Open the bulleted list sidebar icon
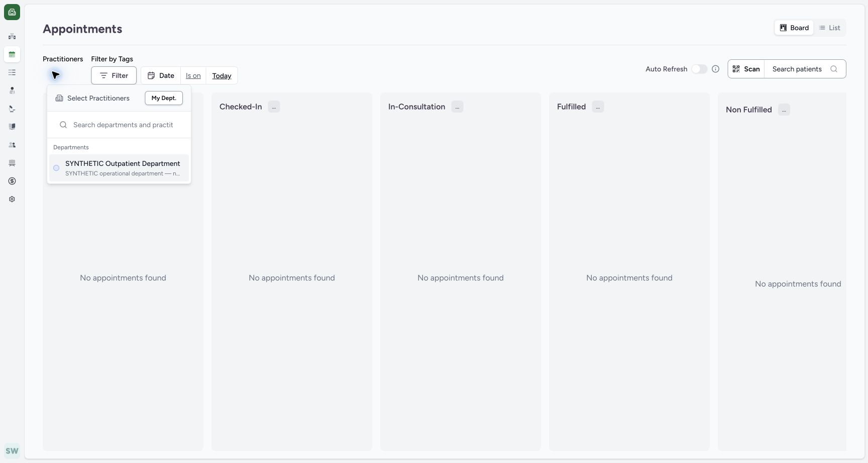The width and height of the screenshot is (868, 463). click(x=12, y=72)
